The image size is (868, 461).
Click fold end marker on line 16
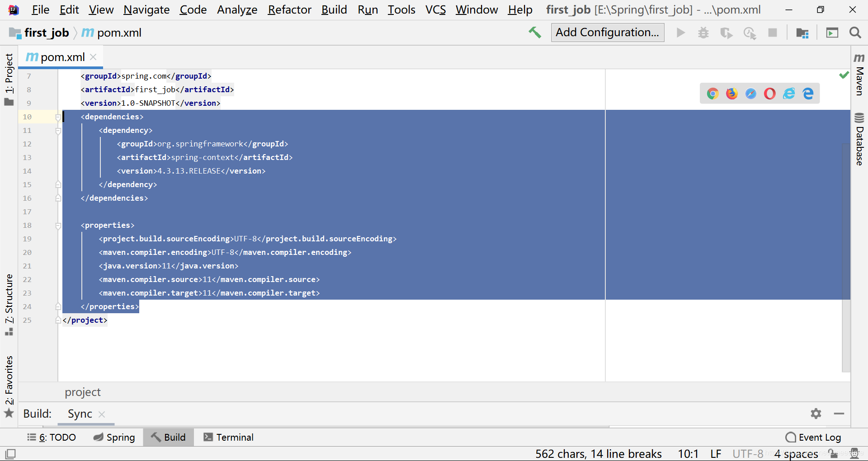[58, 198]
